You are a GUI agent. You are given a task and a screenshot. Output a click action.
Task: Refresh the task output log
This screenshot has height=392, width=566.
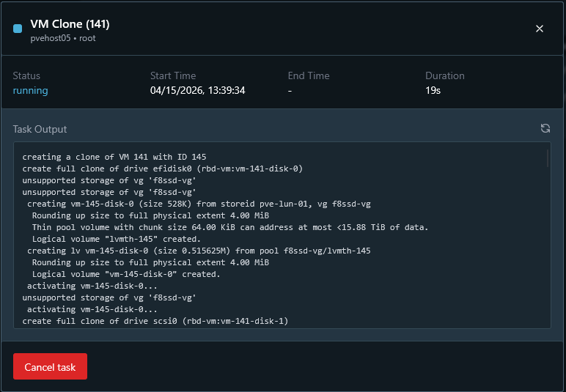(545, 129)
